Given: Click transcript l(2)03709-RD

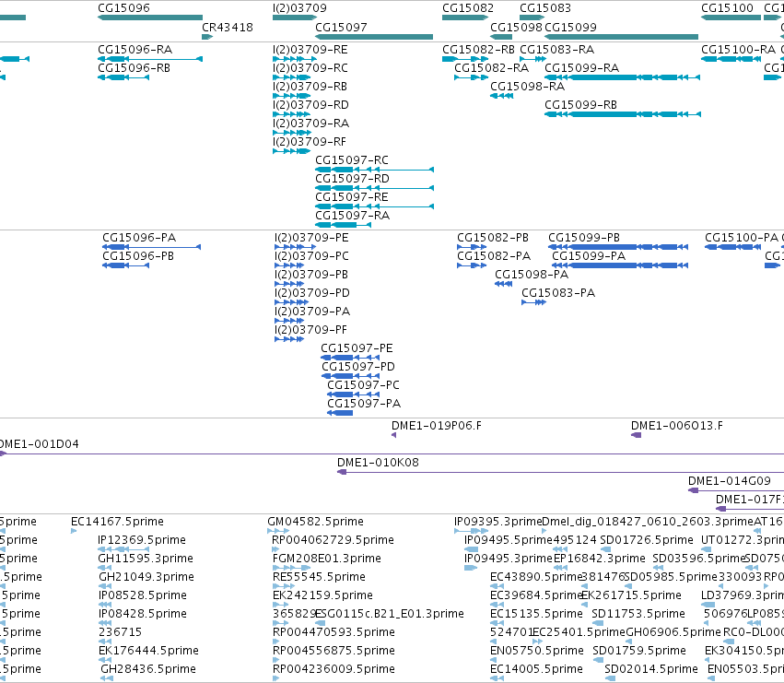Looking at the screenshot, I should point(310,105).
